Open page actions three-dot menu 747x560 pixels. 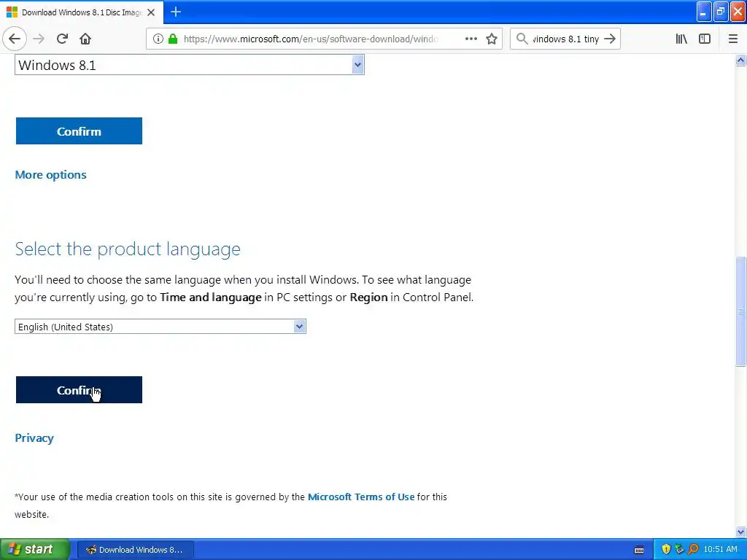tap(471, 39)
